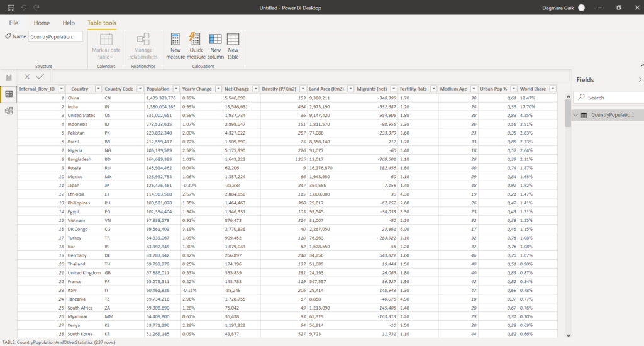
Task: Open Internal_Row_ID column filter dropdown
Action: (61, 89)
